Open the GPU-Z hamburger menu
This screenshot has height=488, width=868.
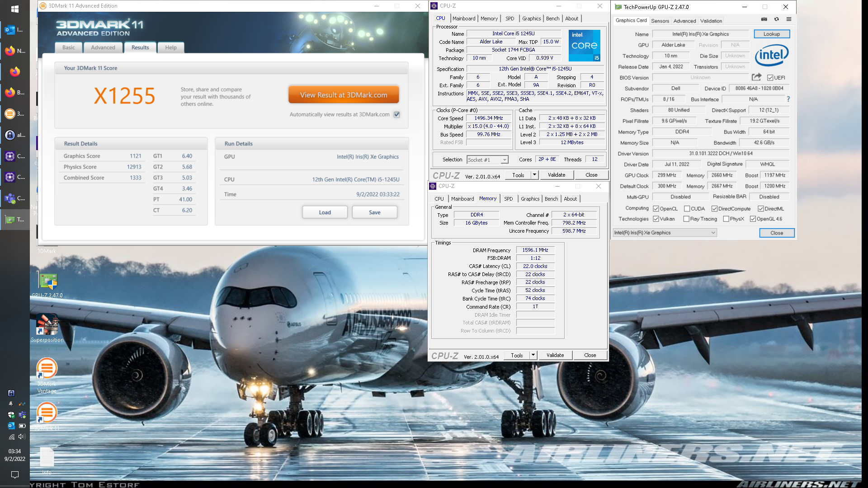pyautogui.click(x=788, y=19)
